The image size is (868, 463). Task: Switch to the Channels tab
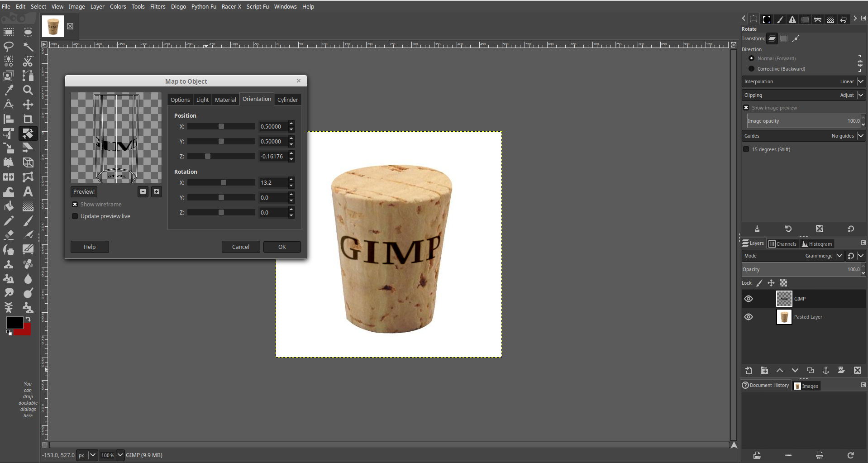[x=782, y=244]
